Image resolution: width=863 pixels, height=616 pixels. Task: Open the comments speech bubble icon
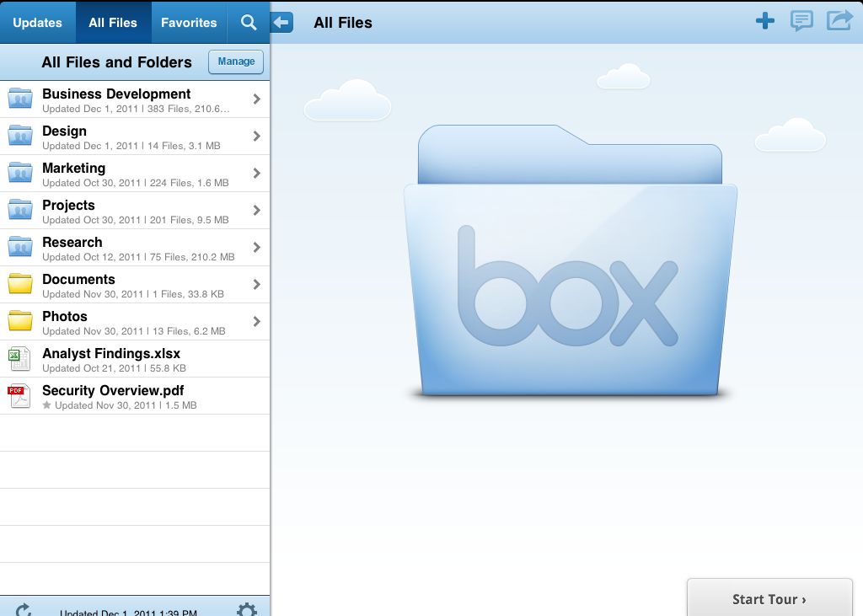pos(801,22)
